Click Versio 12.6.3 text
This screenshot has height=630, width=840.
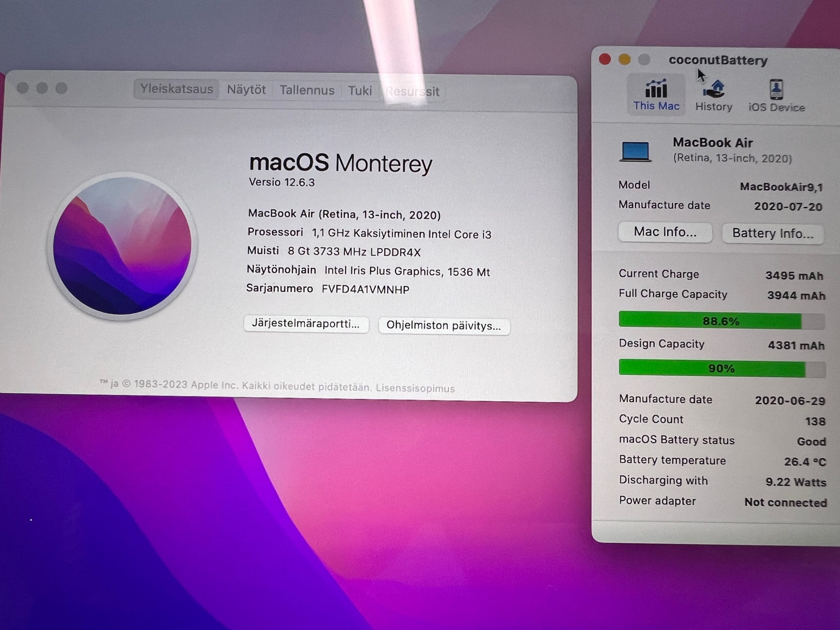tap(282, 182)
